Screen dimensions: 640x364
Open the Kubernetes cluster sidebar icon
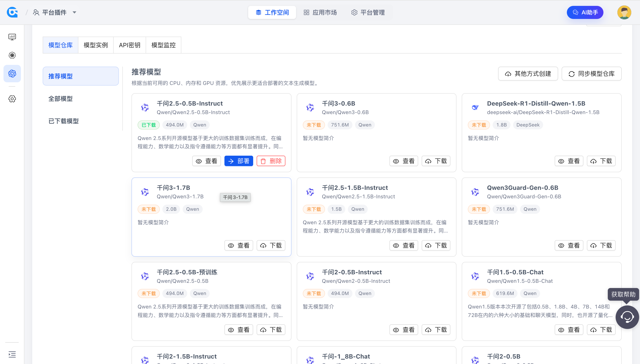[12, 55]
